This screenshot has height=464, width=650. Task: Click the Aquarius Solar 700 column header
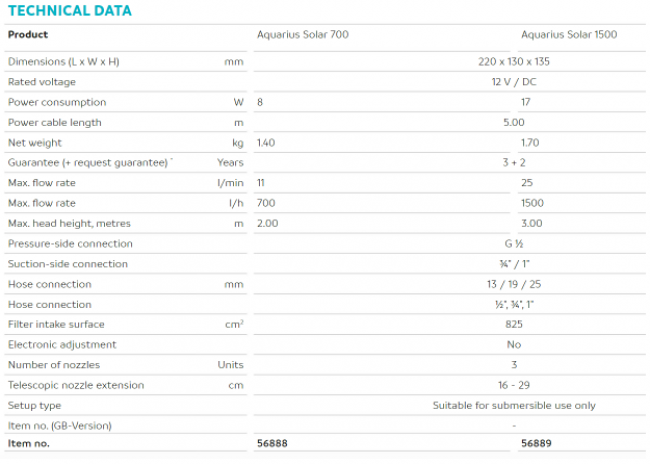pos(303,35)
